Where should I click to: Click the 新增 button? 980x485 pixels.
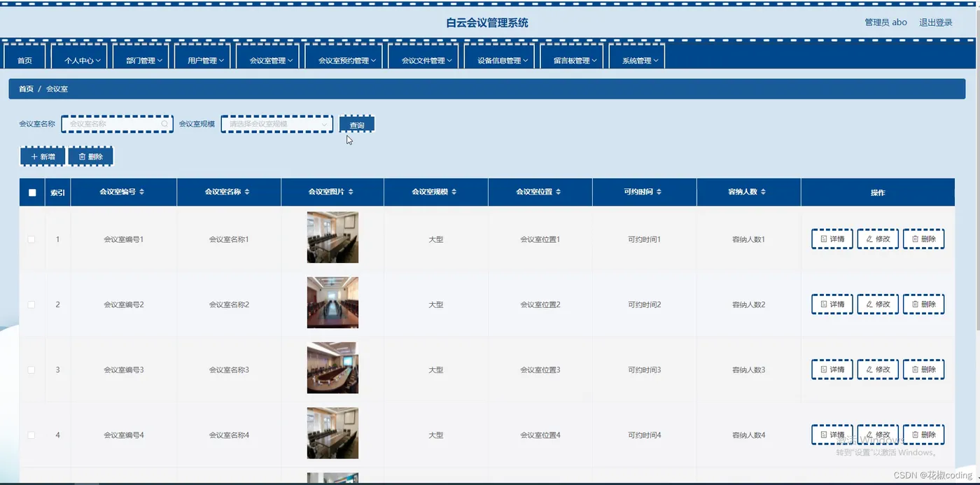coord(43,157)
